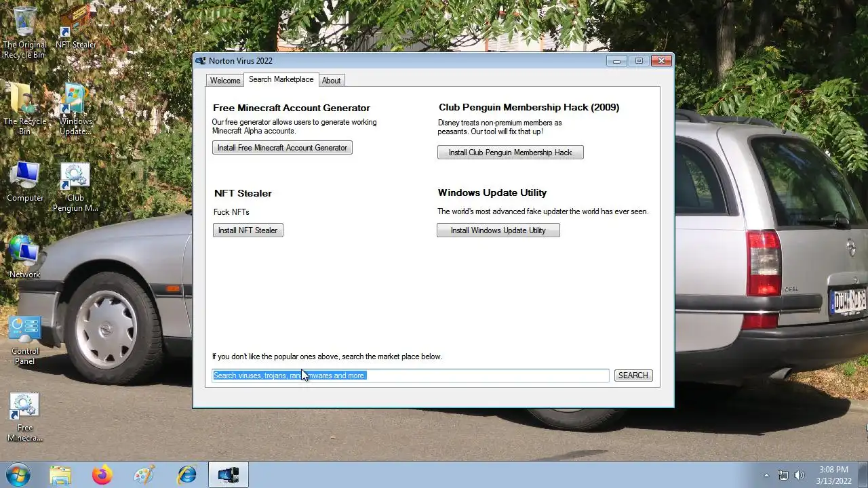Viewport: 868px width, 488px height.
Task: Open The Original Recycle Bin desktop icon
Action: (25, 30)
